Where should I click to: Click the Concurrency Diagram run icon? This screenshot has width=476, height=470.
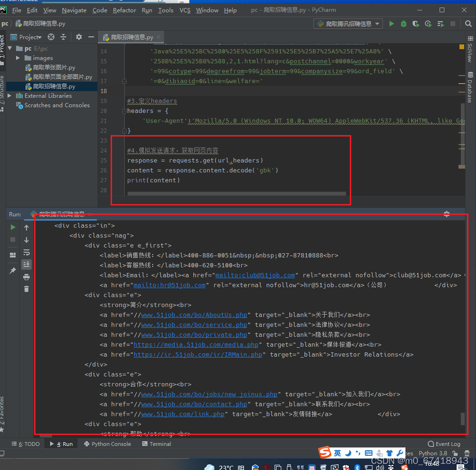click(x=441, y=24)
